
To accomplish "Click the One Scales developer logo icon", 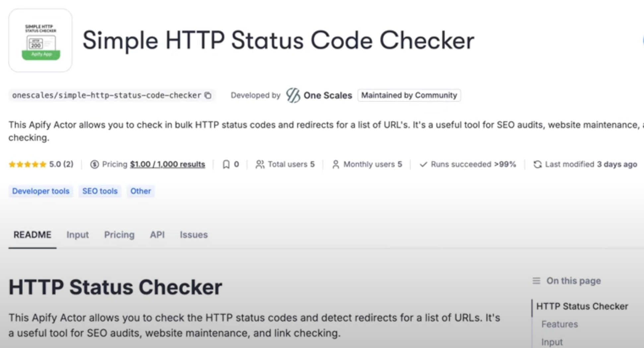I will click(293, 95).
